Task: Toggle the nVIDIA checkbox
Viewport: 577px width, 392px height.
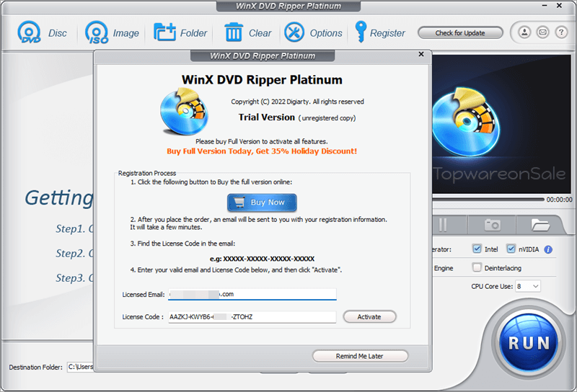Action: (511, 249)
